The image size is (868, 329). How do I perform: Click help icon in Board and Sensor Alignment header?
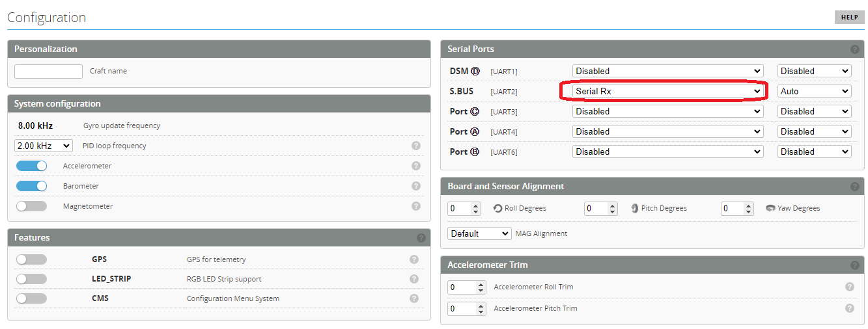[854, 187]
